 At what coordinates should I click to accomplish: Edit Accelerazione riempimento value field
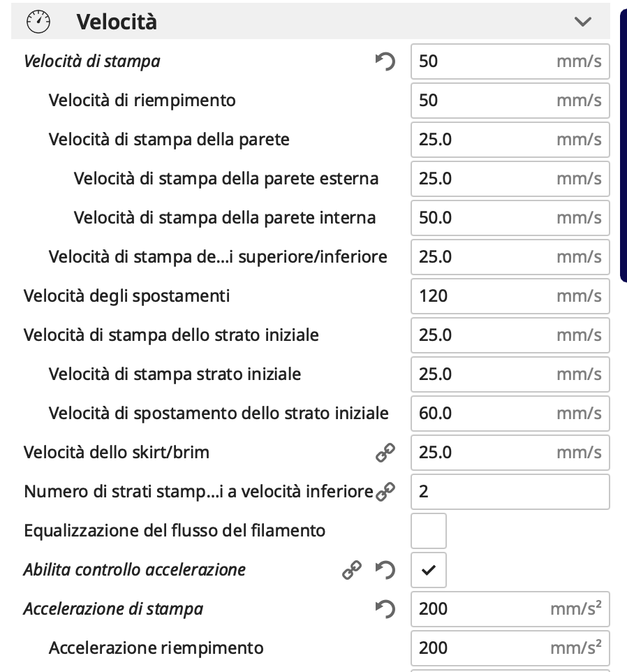(x=510, y=648)
